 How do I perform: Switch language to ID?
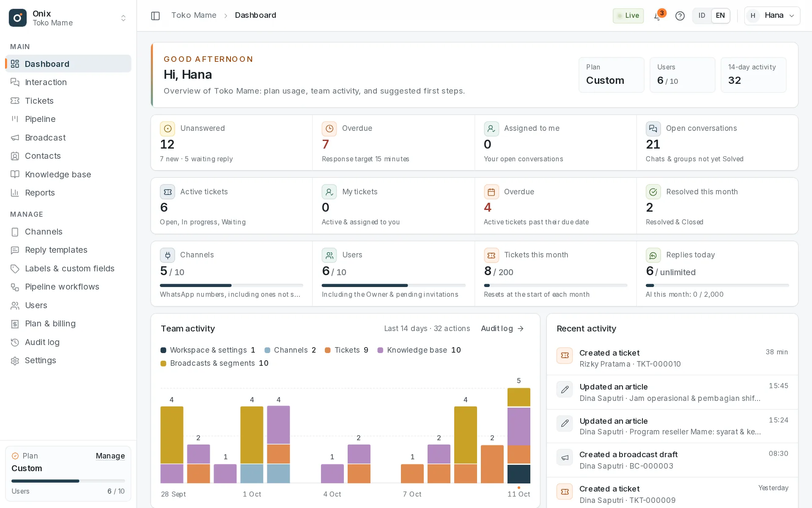702,16
